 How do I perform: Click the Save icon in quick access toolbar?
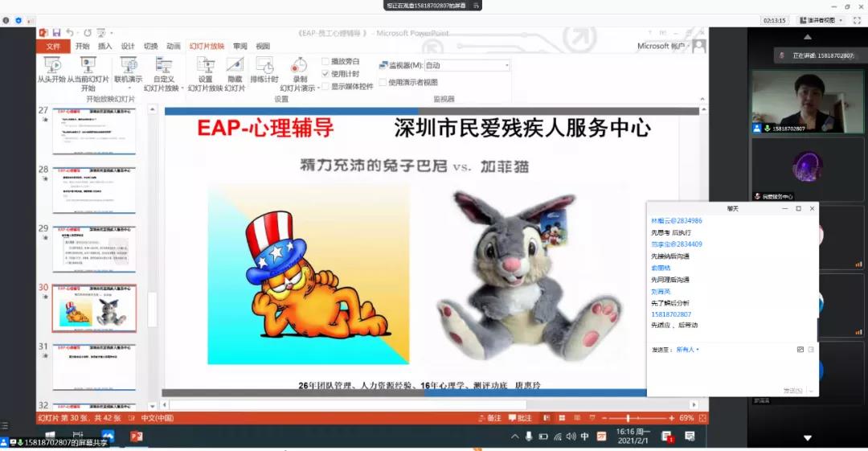point(56,33)
